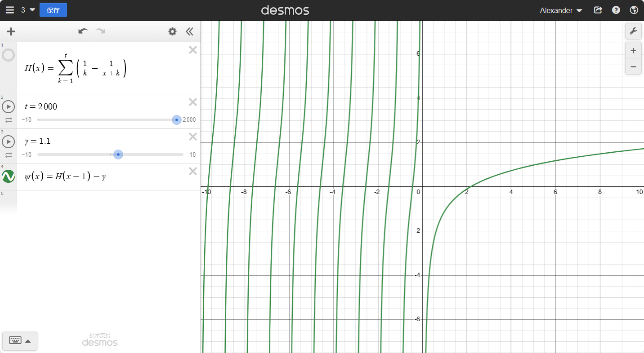
Task: Play the γ slider animation
Action: pyautogui.click(x=9, y=141)
